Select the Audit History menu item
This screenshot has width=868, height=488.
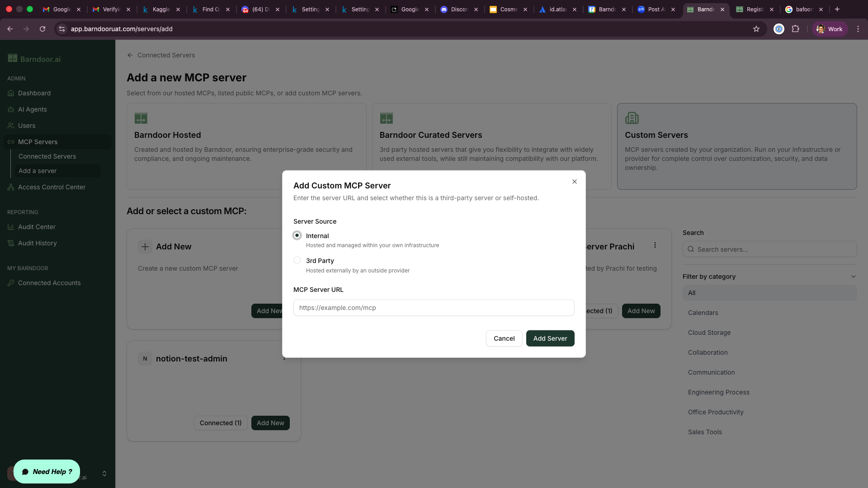click(37, 243)
